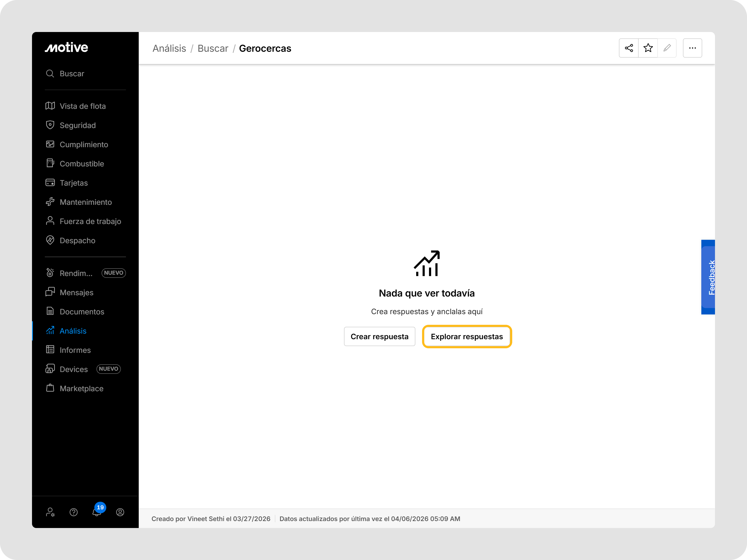Open the help question mark icon
This screenshot has height=560, width=747.
click(74, 512)
